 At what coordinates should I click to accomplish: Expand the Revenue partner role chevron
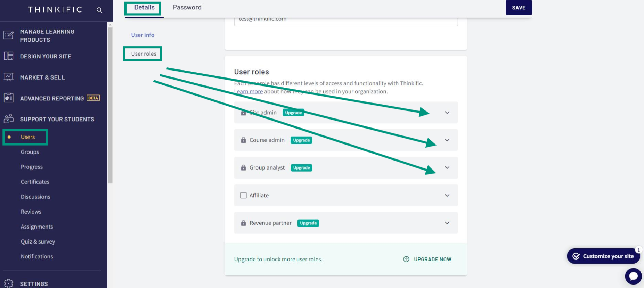(x=447, y=223)
